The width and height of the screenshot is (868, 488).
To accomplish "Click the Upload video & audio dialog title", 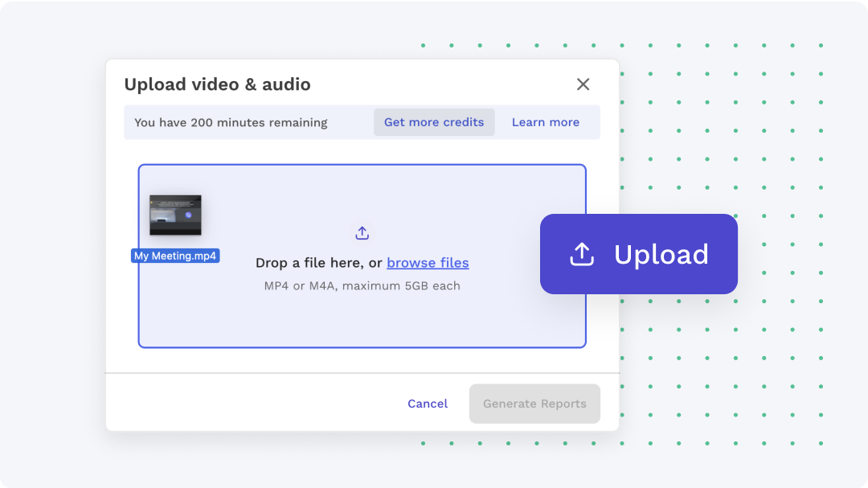I will 218,84.
